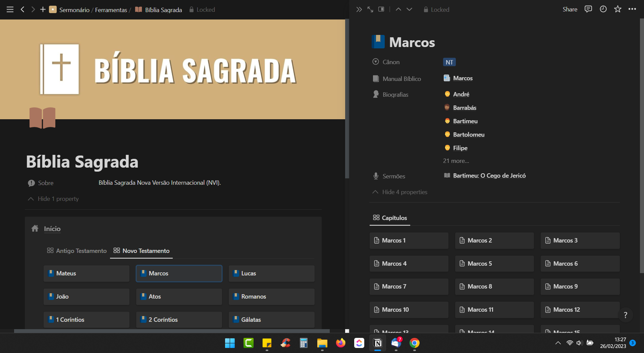This screenshot has height=353, width=644.
Task: Open the Lucas book card
Action: coord(272,273)
